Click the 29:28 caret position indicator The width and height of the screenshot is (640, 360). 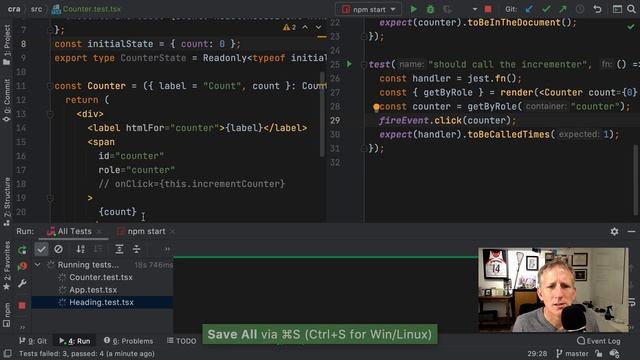(x=537, y=353)
